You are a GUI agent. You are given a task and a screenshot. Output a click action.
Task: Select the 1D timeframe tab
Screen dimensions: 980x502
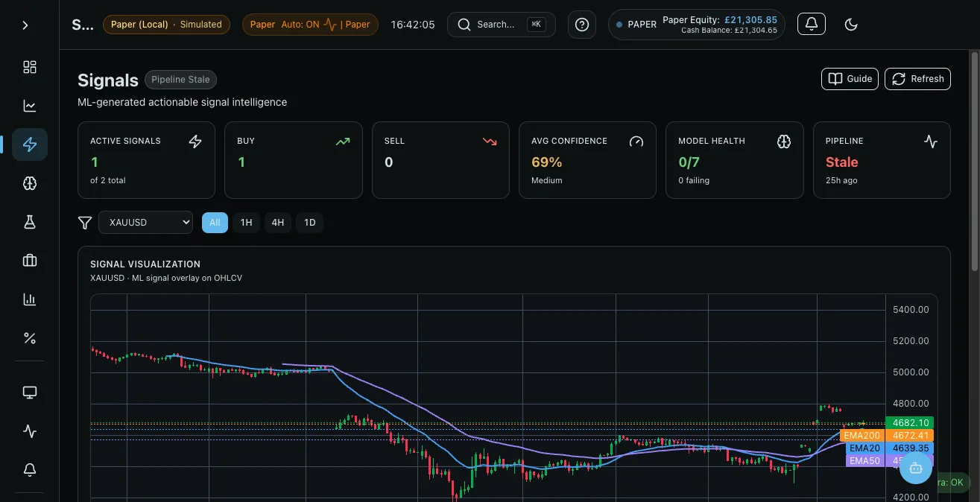tap(309, 223)
